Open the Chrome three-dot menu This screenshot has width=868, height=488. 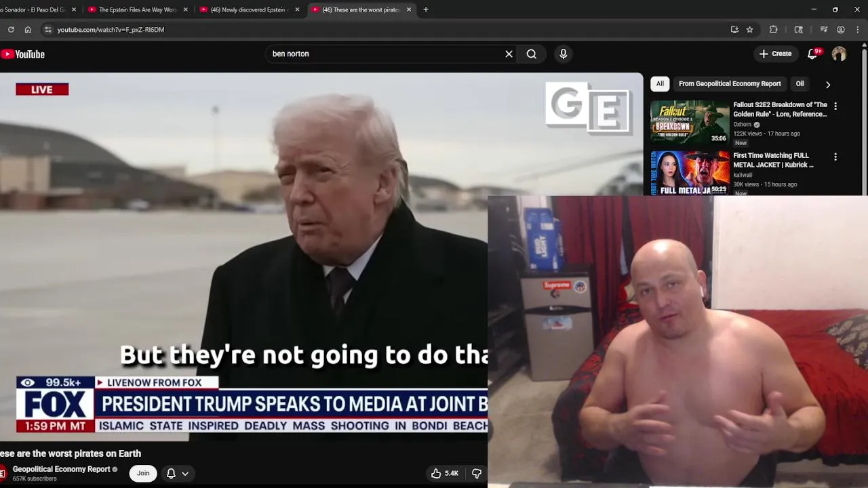(x=859, y=30)
